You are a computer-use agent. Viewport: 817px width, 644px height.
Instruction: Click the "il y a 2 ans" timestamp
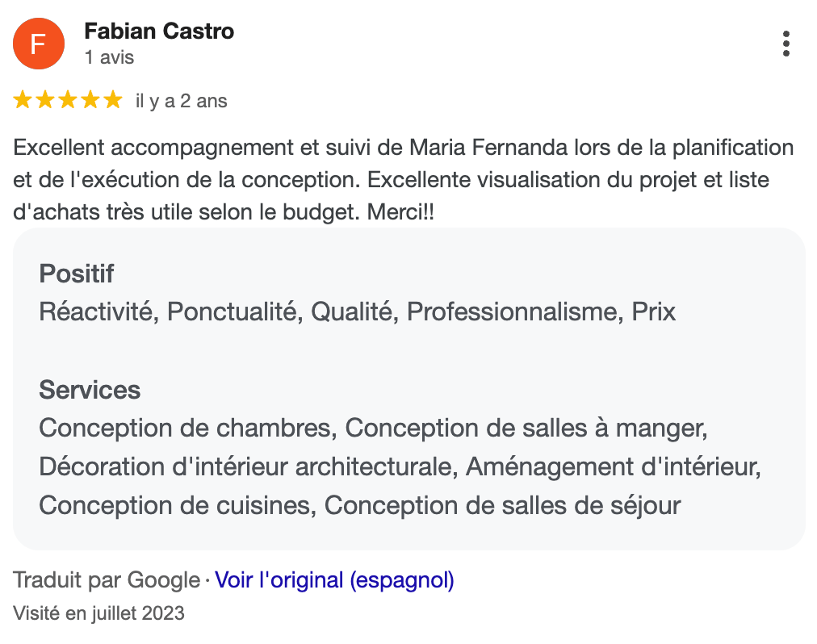182,102
